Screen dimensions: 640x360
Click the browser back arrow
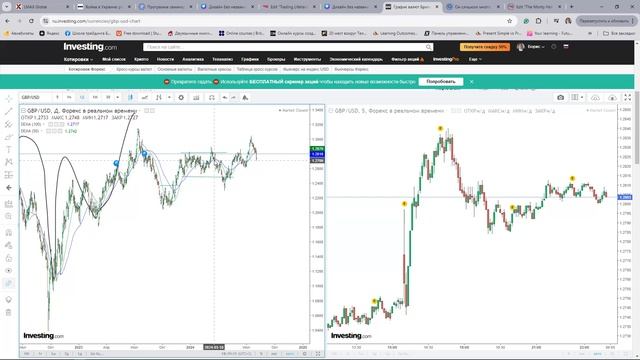point(7,21)
